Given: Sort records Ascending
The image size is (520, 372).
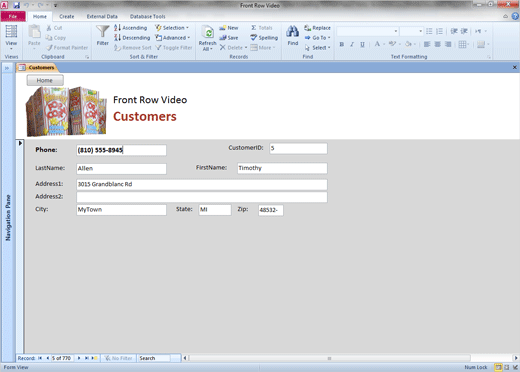Looking at the screenshot, I should [130, 28].
